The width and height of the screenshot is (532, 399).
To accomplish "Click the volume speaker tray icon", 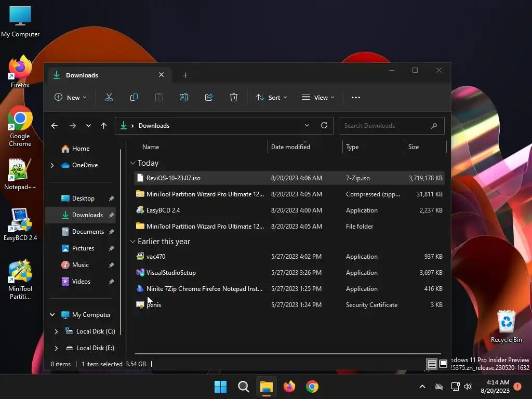I will [x=468, y=387].
